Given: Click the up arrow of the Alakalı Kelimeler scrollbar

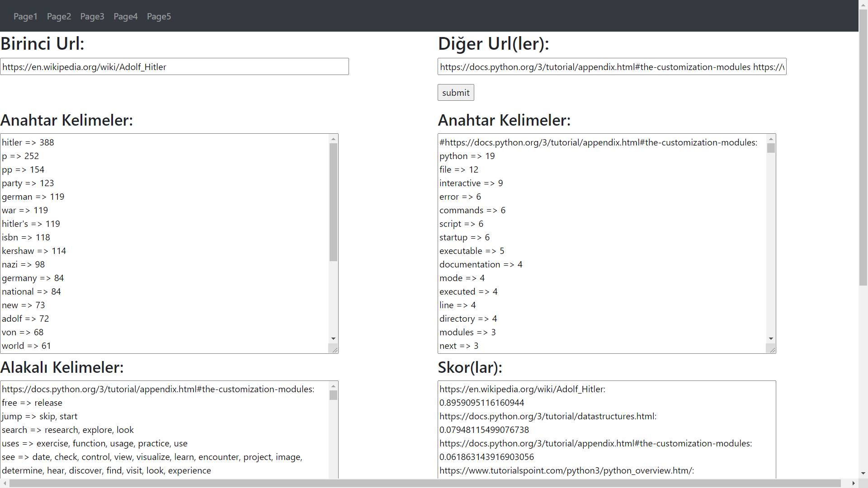Looking at the screenshot, I should tap(333, 386).
